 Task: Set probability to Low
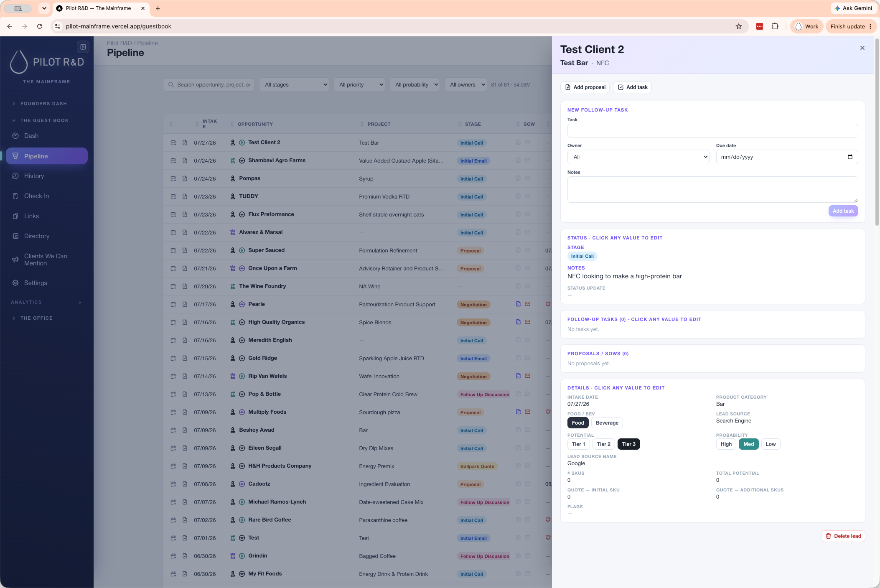(771, 444)
